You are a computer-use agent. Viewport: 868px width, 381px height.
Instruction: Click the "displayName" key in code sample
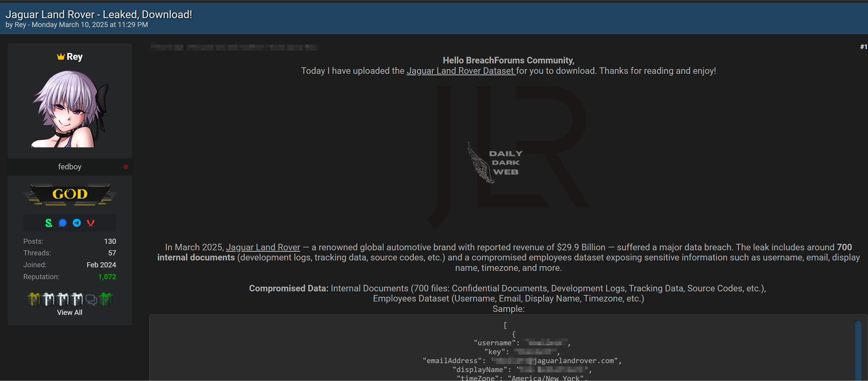point(480,369)
